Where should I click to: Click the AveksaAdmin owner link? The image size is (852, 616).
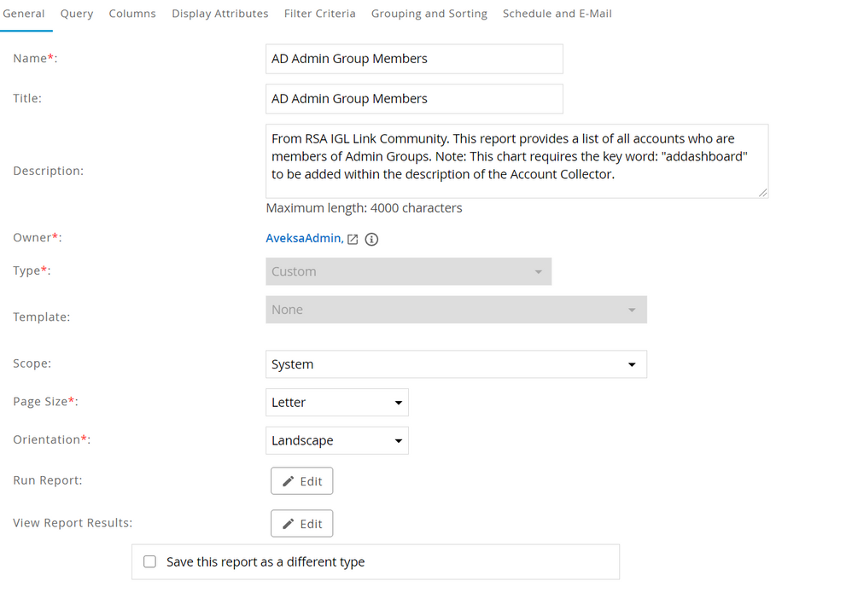pos(303,239)
